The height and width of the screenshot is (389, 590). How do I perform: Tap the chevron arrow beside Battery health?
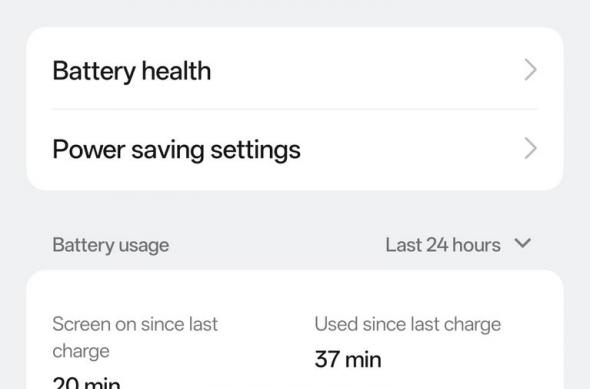[530, 70]
